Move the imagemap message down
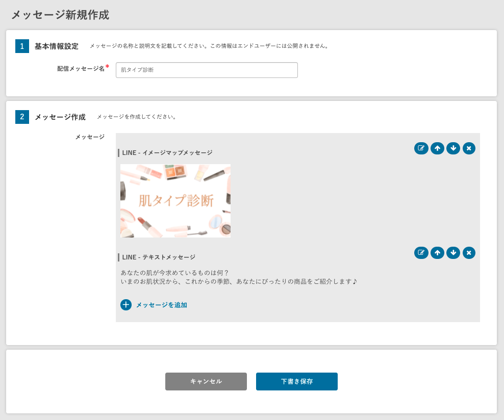The width and height of the screenshot is (504, 420). (x=453, y=148)
